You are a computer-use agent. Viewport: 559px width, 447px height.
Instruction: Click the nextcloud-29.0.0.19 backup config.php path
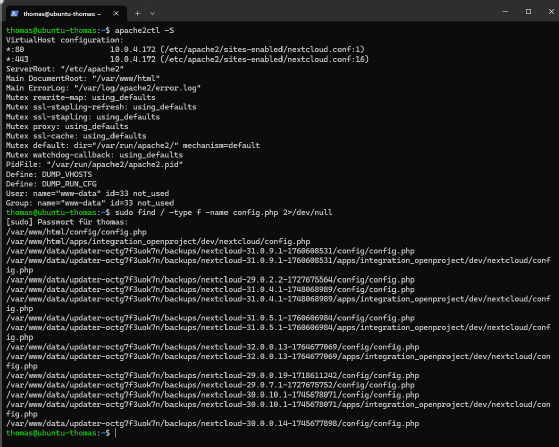[212, 376]
